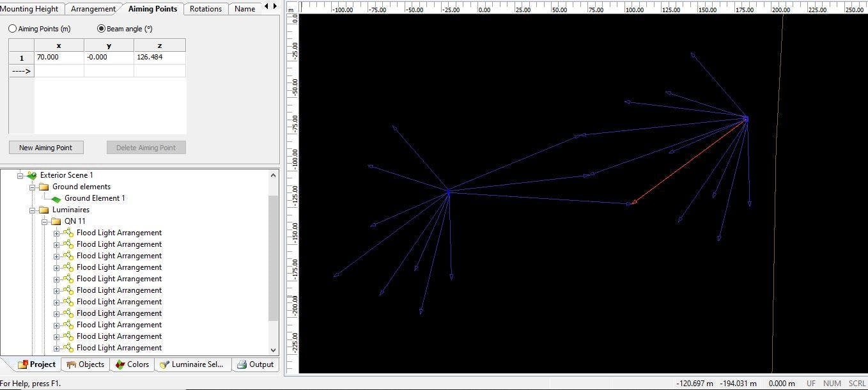The image size is (868, 390).
Task: Open the Arrangement tab
Action: (x=93, y=9)
